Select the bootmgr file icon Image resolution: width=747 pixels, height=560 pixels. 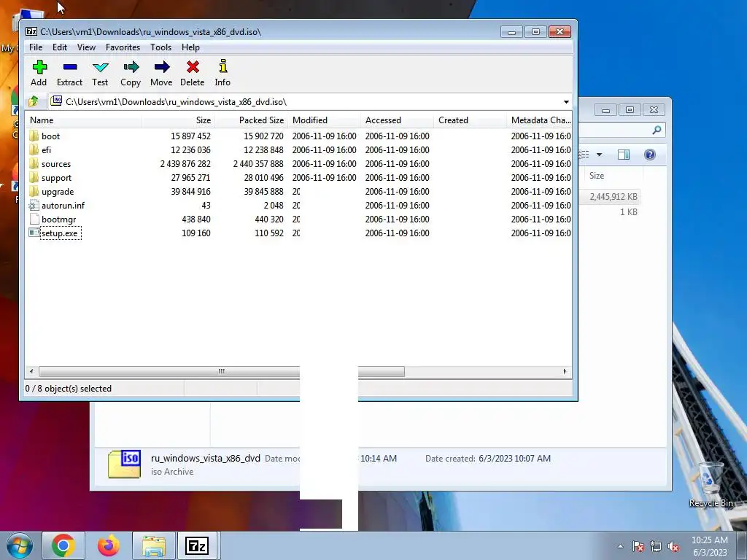click(x=34, y=219)
